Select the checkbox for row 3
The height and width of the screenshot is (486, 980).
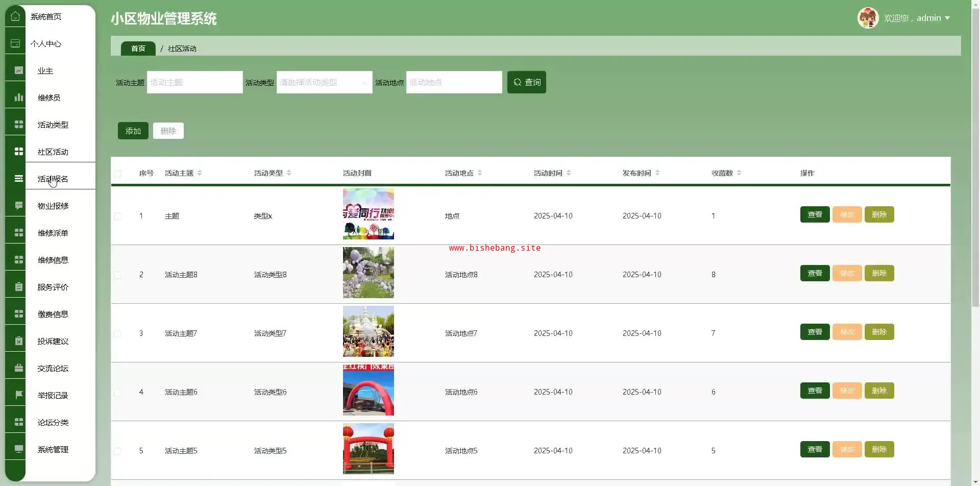coord(118,334)
